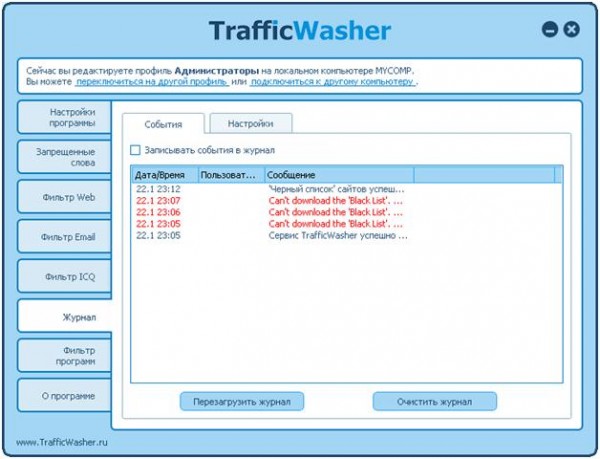Select 'Фильтр Email' in the sidebar
Image resolution: width=600 pixels, height=459 pixels.
click(x=64, y=237)
